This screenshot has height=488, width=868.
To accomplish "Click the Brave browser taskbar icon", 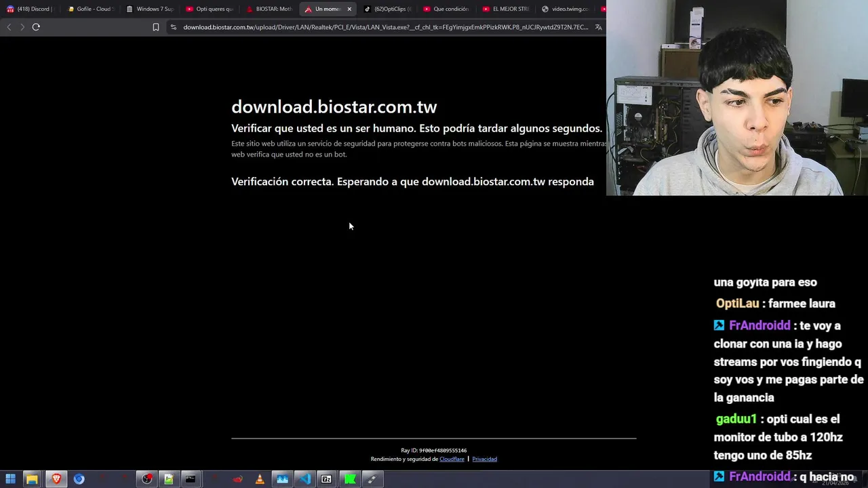I will coord(56,479).
